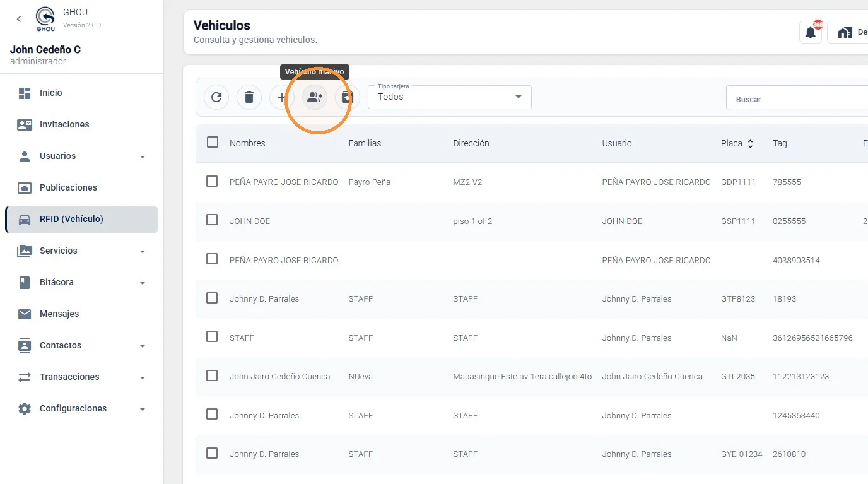Click the address cell "piso 1 of 2"
This screenshot has height=484, width=868.
coord(472,221)
